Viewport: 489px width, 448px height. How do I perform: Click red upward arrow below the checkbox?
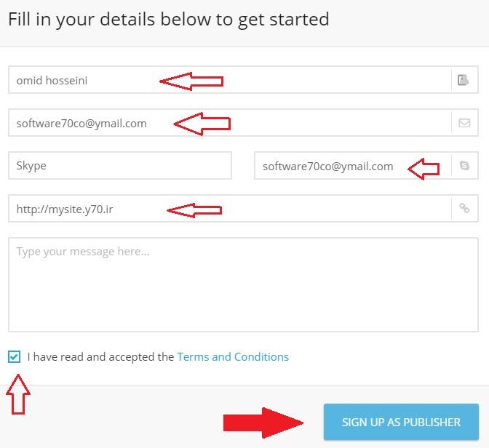click(20, 396)
